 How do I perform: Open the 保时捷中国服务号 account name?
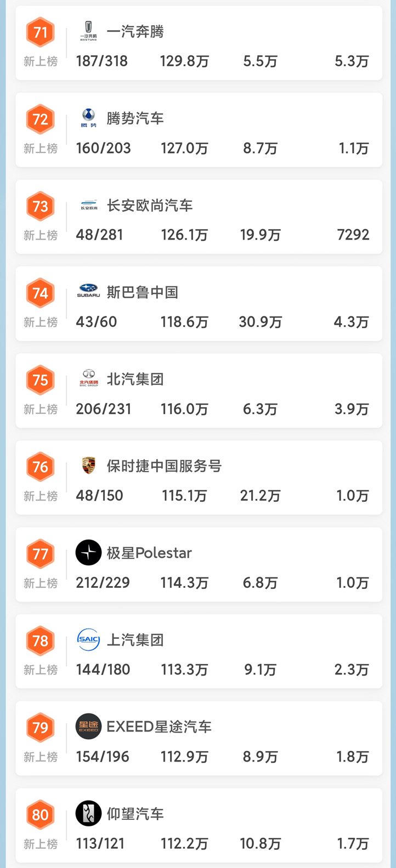164,466
